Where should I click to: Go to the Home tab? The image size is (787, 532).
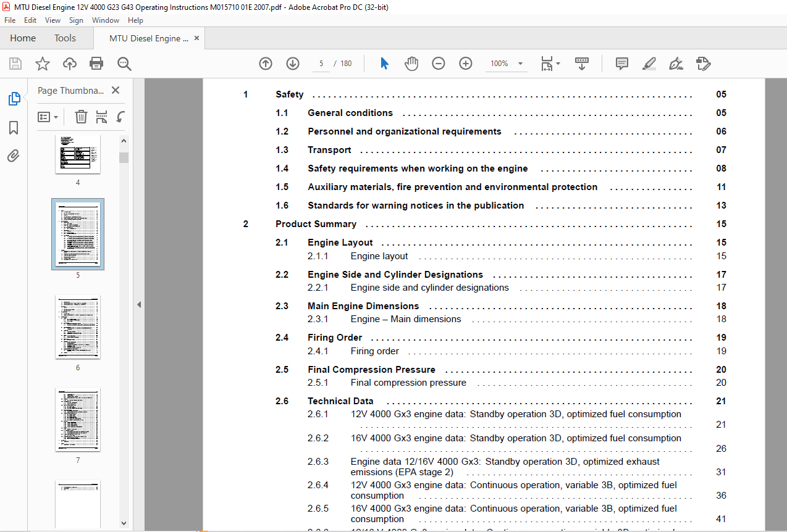point(23,38)
